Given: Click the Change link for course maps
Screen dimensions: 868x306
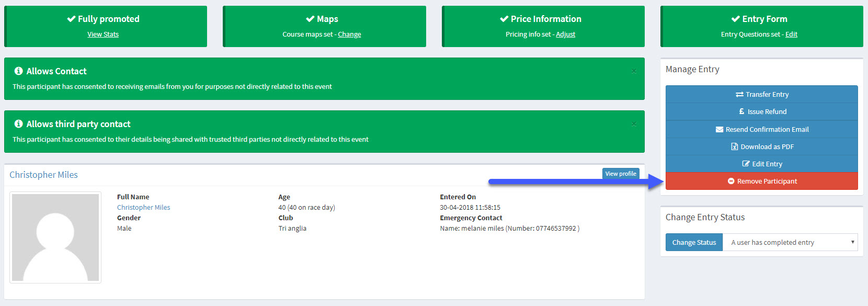Looking at the screenshot, I should click(x=349, y=35).
